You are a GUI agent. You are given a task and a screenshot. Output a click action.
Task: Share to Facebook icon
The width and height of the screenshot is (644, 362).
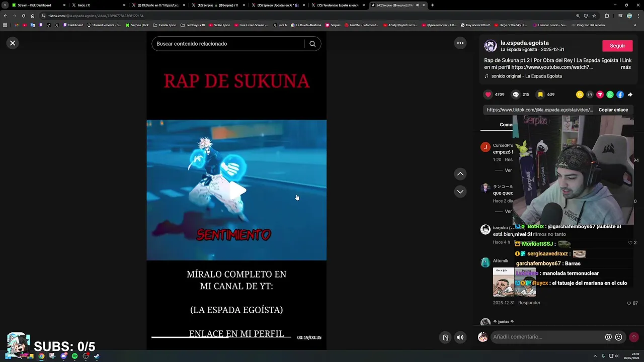coord(620,95)
